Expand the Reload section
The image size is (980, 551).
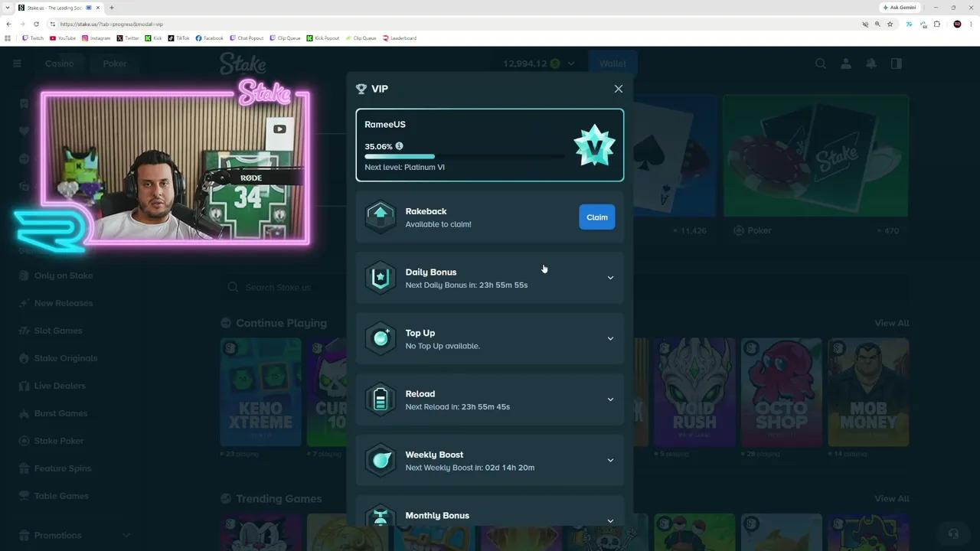[x=610, y=399]
